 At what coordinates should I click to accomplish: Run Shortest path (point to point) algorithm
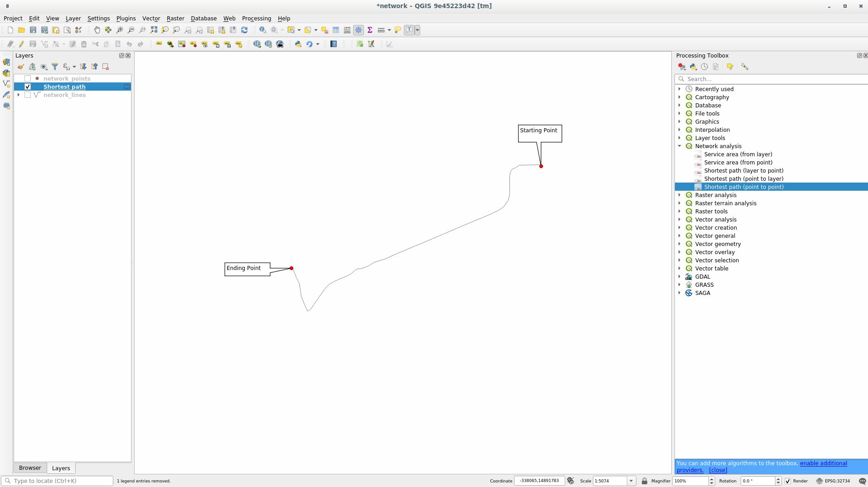(744, 187)
